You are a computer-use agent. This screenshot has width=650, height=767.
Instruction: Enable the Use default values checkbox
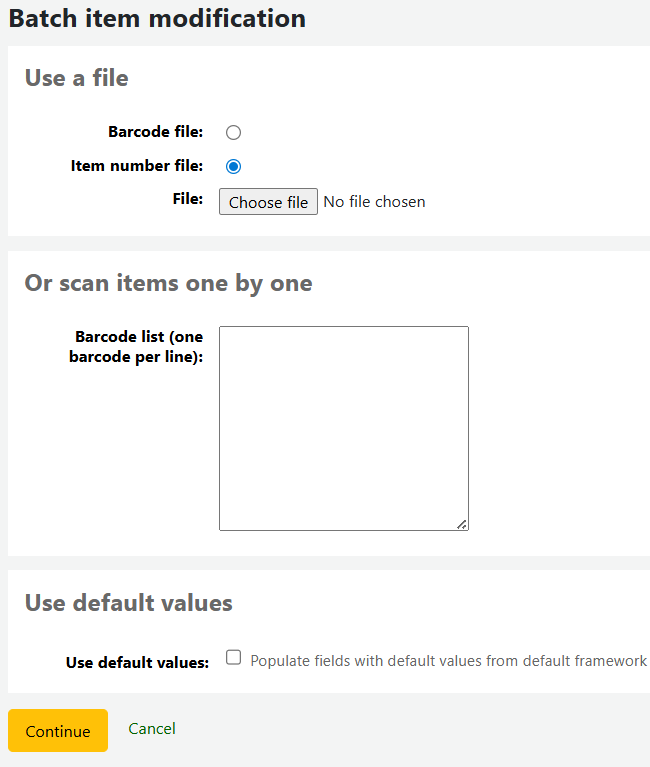pyautogui.click(x=233, y=658)
